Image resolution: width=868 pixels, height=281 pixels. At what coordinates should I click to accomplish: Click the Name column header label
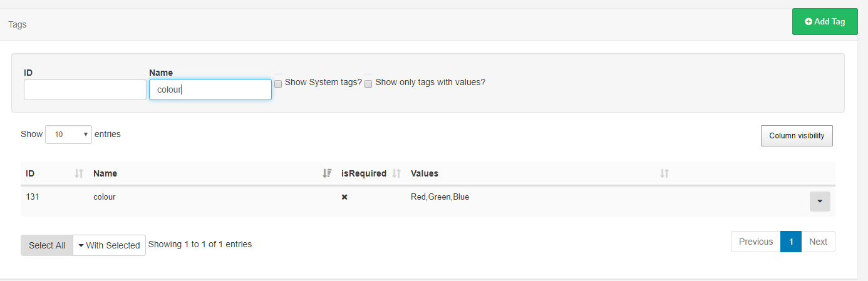[105, 173]
